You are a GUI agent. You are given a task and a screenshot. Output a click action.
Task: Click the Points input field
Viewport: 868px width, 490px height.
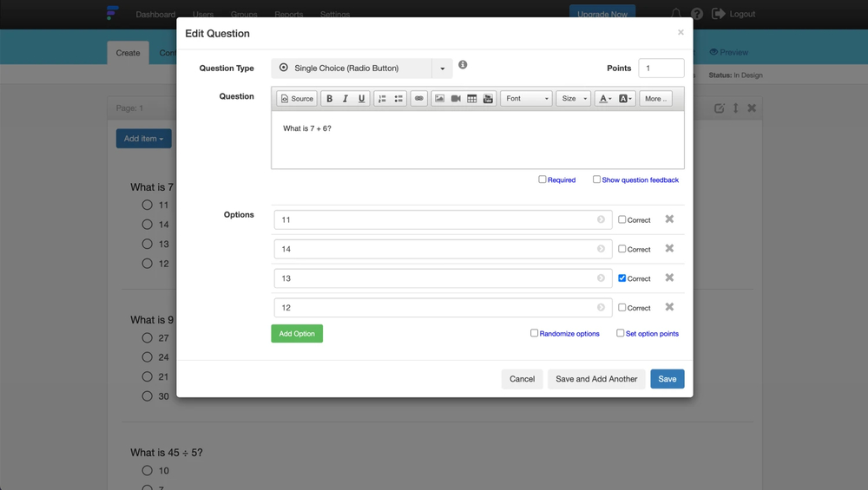tap(661, 68)
